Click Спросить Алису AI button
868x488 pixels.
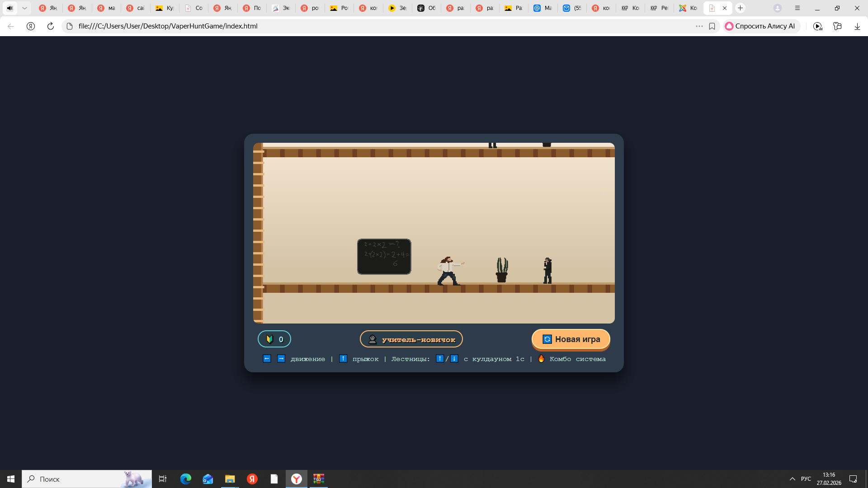point(761,26)
